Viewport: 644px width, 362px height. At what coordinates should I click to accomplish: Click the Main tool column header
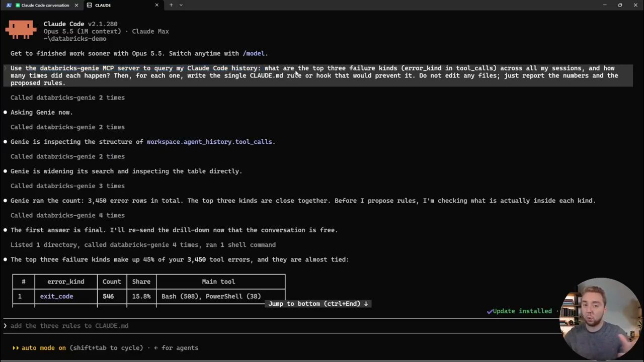218,282
